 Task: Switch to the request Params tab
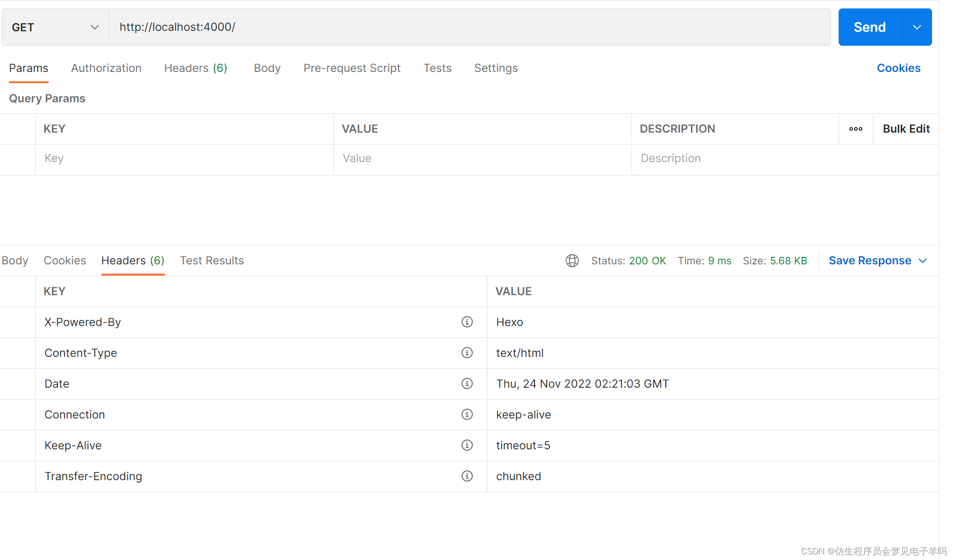[x=28, y=68]
